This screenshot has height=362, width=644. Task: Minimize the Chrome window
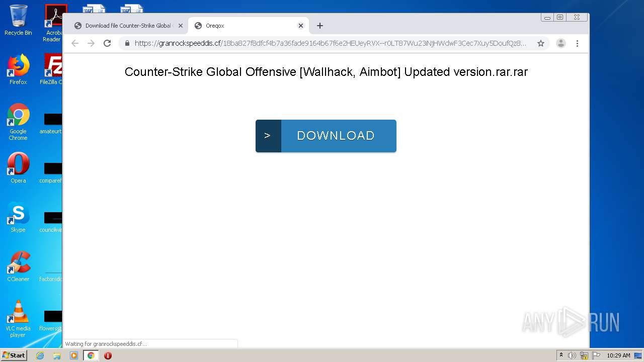547,17
